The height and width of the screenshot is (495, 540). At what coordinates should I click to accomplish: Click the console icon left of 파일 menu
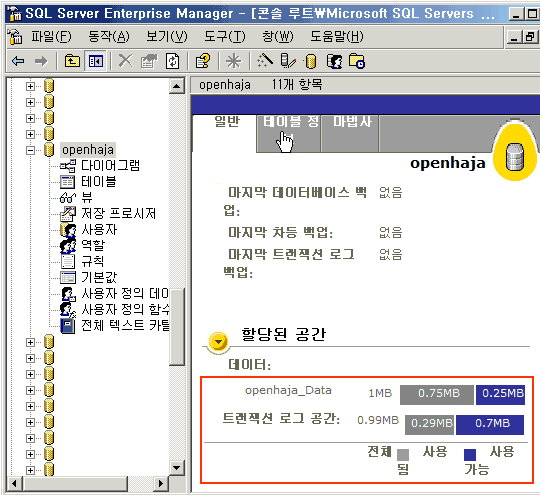(x=15, y=36)
